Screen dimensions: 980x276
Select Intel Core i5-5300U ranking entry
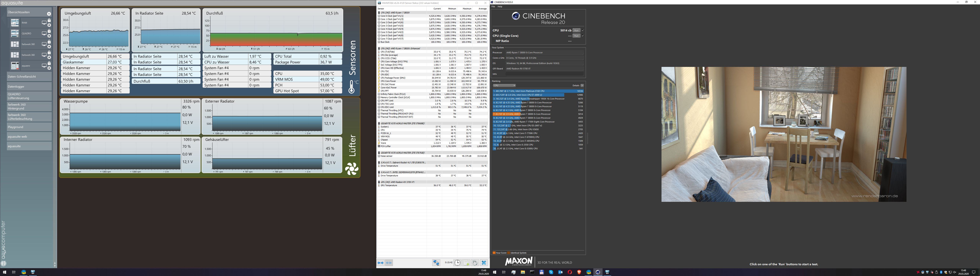click(538, 149)
